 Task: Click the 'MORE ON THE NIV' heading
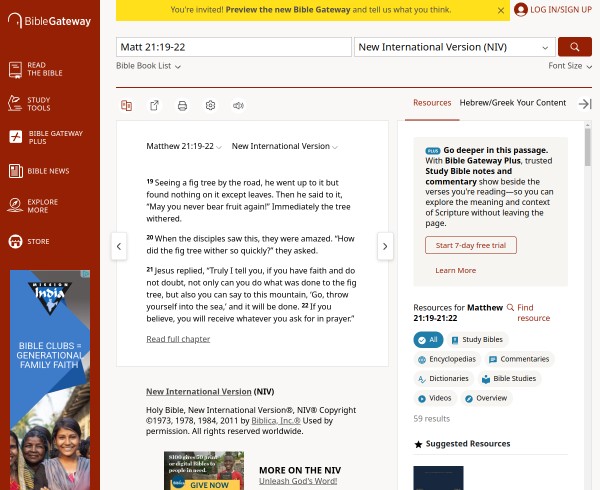300,470
